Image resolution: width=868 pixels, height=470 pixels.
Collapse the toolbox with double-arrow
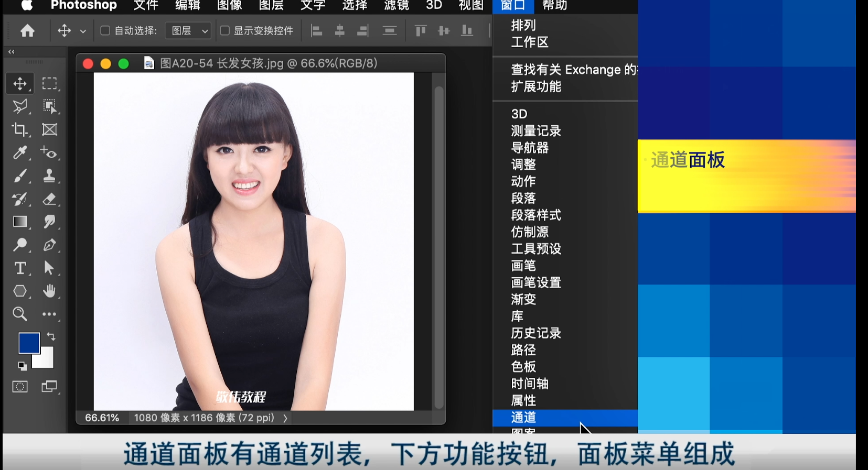11,52
